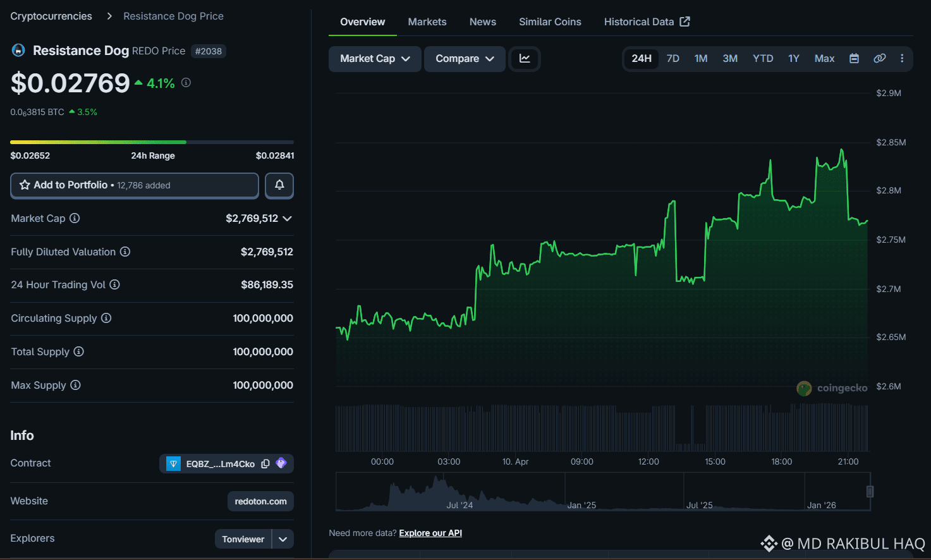
Task: Click the Info section heading
Action: pos(22,435)
